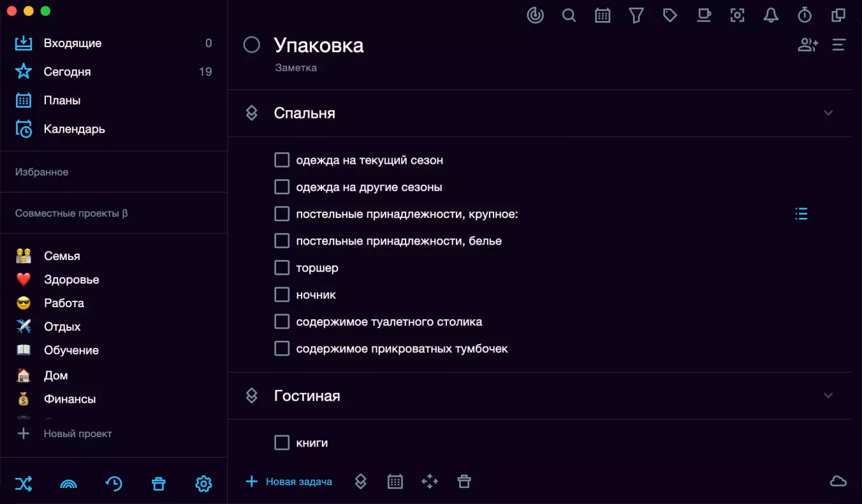This screenshot has height=504, width=862.
Task: Open the history clock icon in sidebar
Action: [x=113, y=484]
